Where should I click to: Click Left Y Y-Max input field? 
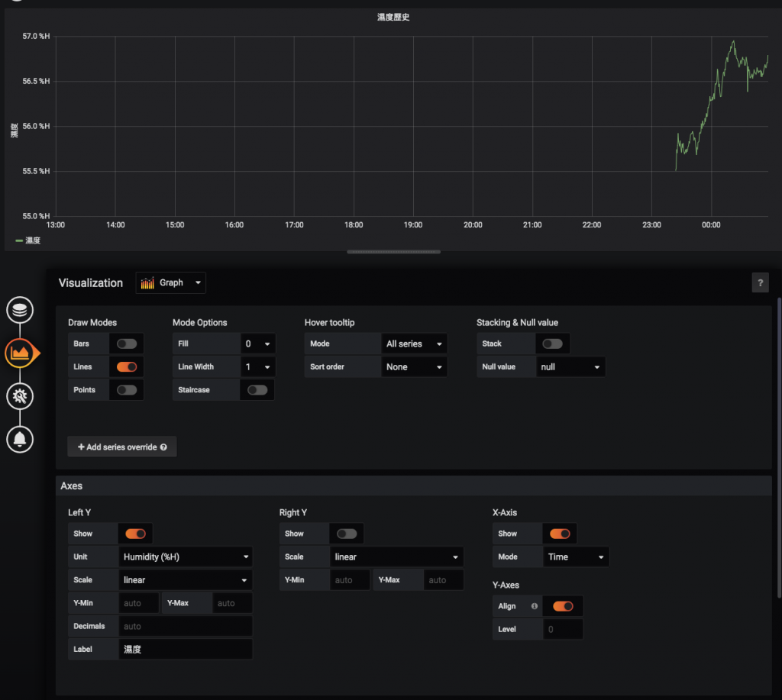tap(232, 603)
